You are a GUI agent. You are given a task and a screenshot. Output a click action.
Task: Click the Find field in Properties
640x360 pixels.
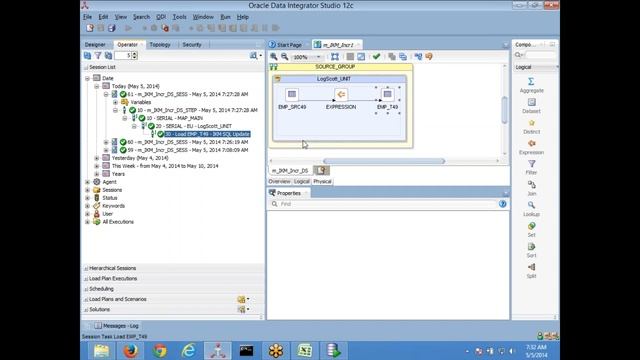[x=388, y=204]
